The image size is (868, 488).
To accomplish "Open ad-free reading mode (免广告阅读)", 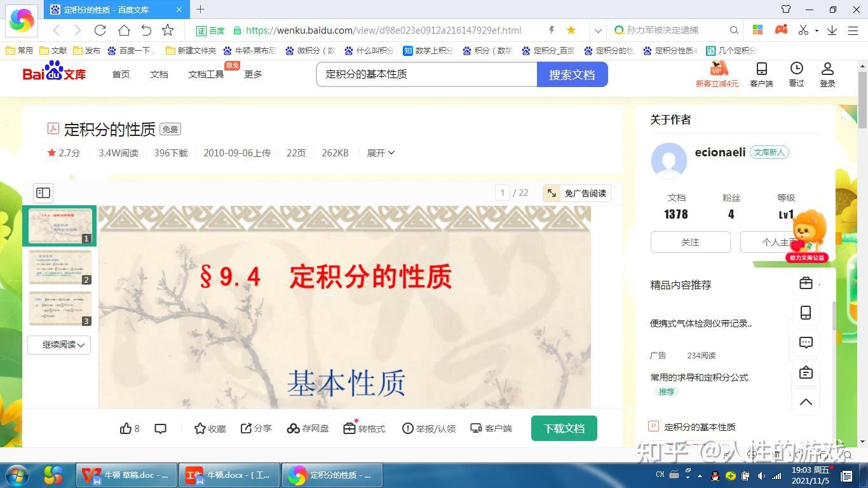I will (577, 193).
